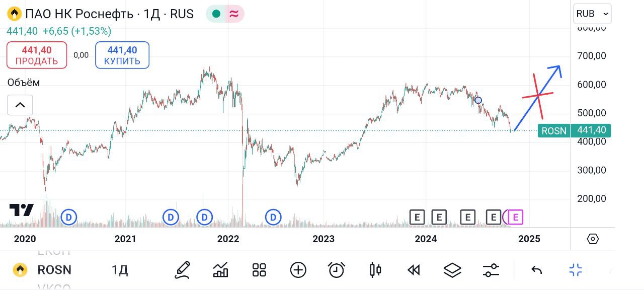Open the indicators chart icon

tap(221, 270)
